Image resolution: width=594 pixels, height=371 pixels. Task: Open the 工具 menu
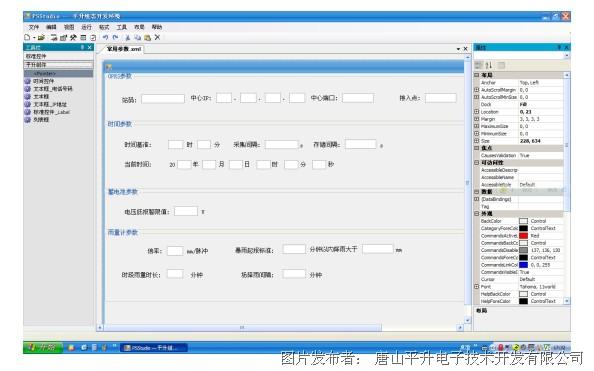click(x=122, y=27)
